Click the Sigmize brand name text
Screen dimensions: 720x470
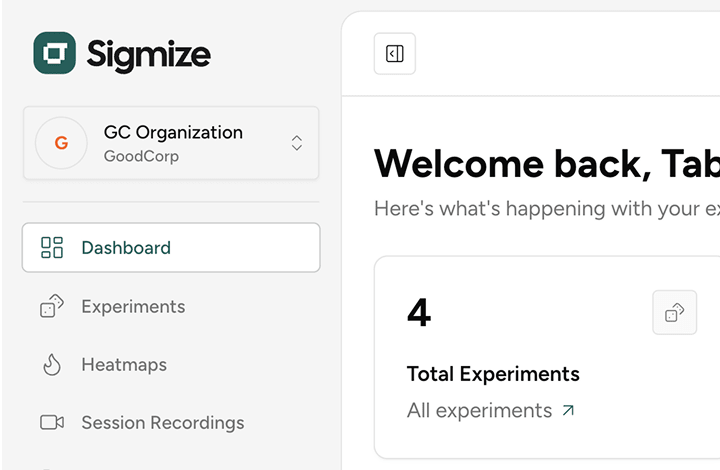(x=149, y=56)
